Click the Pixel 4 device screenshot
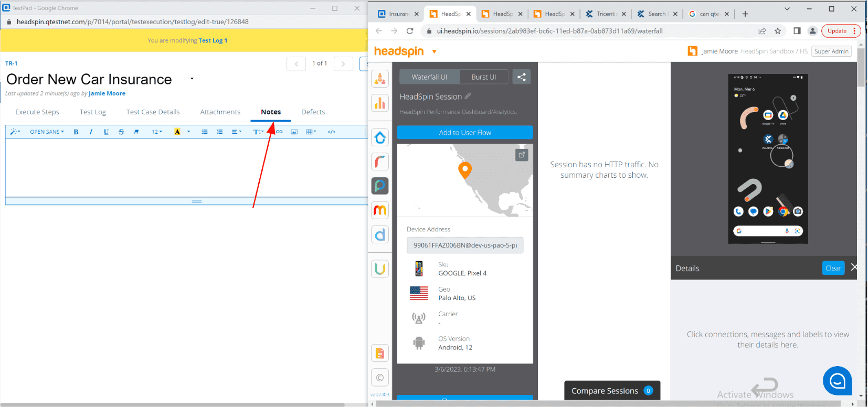The width and height of the screenshot is (868, 408). (768, 159)
